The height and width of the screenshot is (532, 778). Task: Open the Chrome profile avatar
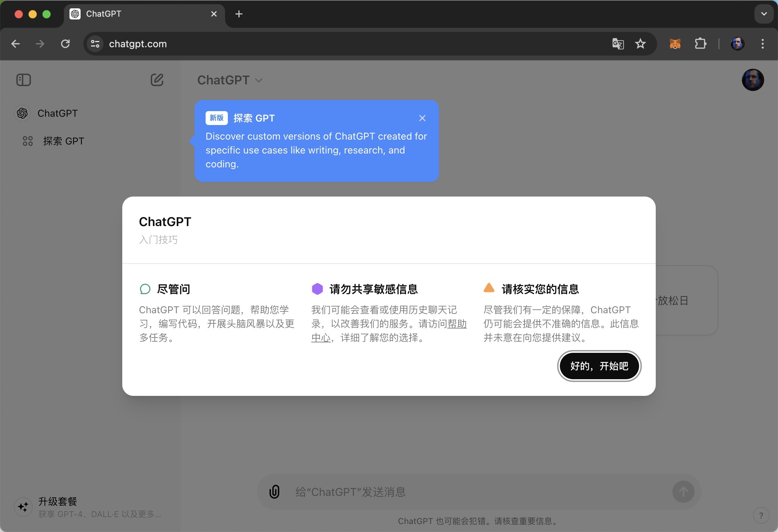(737, 44)
